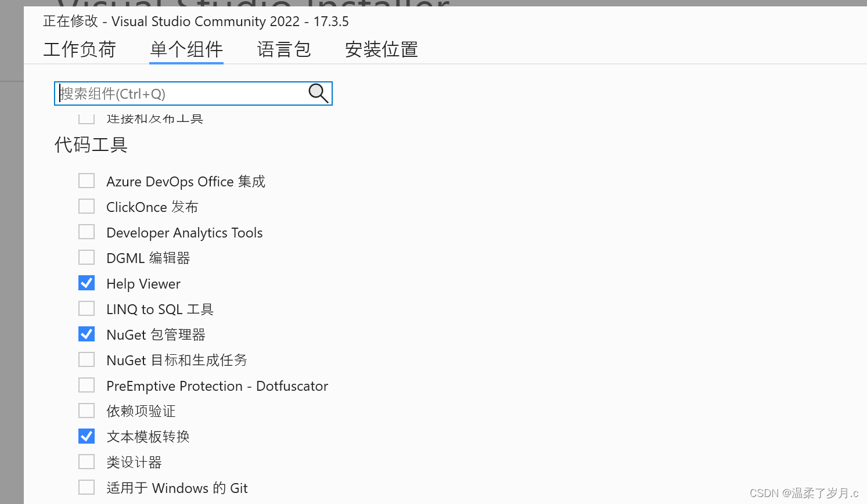Switch to the 工作负荷 tab

click(x=80, y=49)
